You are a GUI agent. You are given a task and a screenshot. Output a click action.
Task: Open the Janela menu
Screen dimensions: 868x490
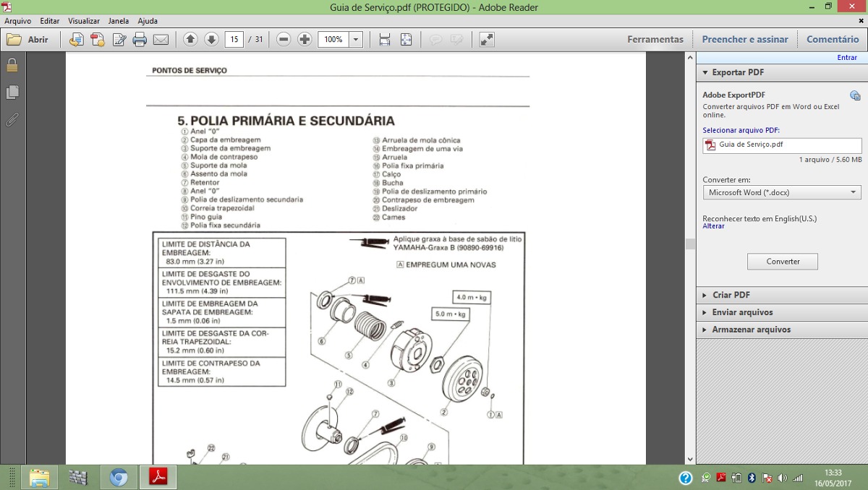119,21
